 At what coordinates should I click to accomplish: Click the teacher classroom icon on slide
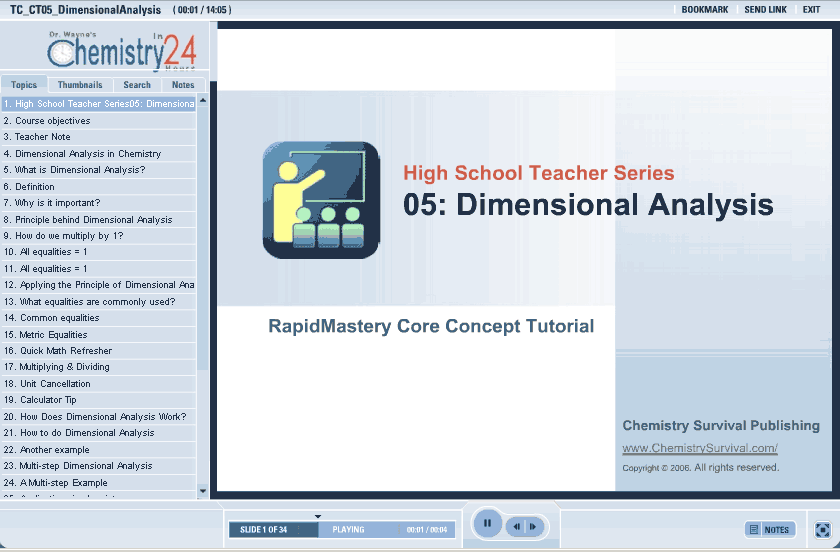point(321,200)
